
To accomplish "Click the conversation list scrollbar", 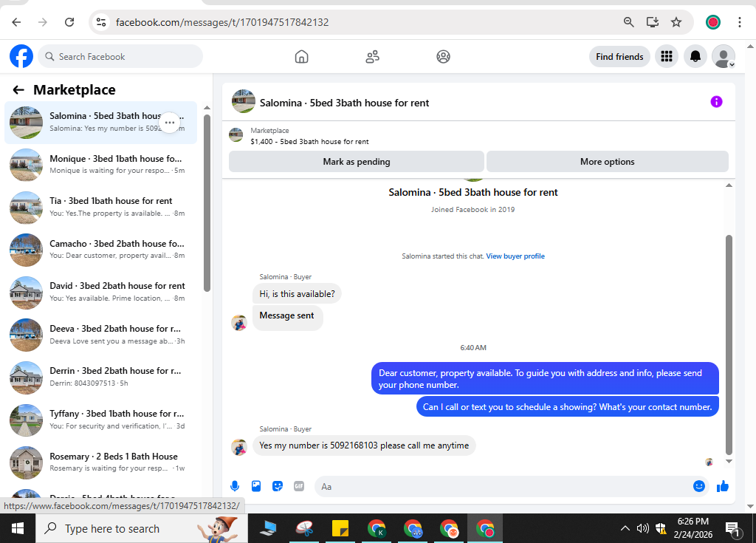I will tap(207, 202).
